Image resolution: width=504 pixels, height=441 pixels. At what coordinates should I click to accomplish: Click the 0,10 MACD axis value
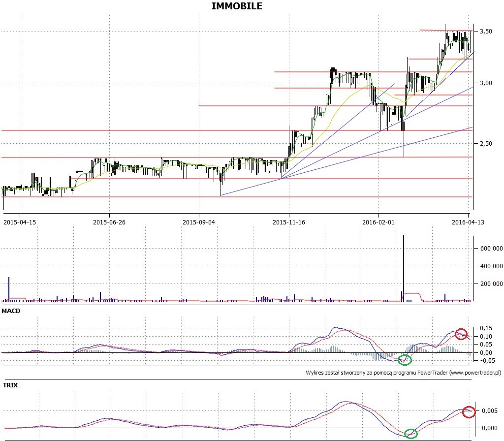point(486,337)
